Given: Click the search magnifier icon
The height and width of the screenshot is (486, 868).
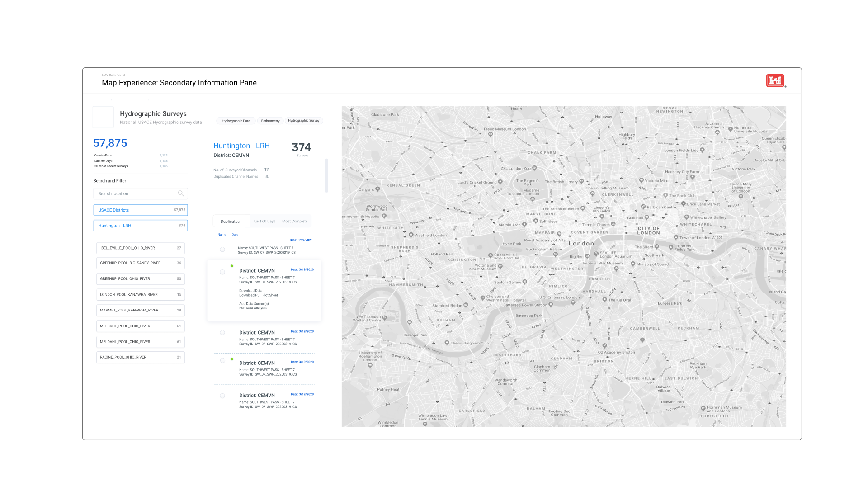Looking at the screenshot, I should pyautogui.click(x=181, y=193).
